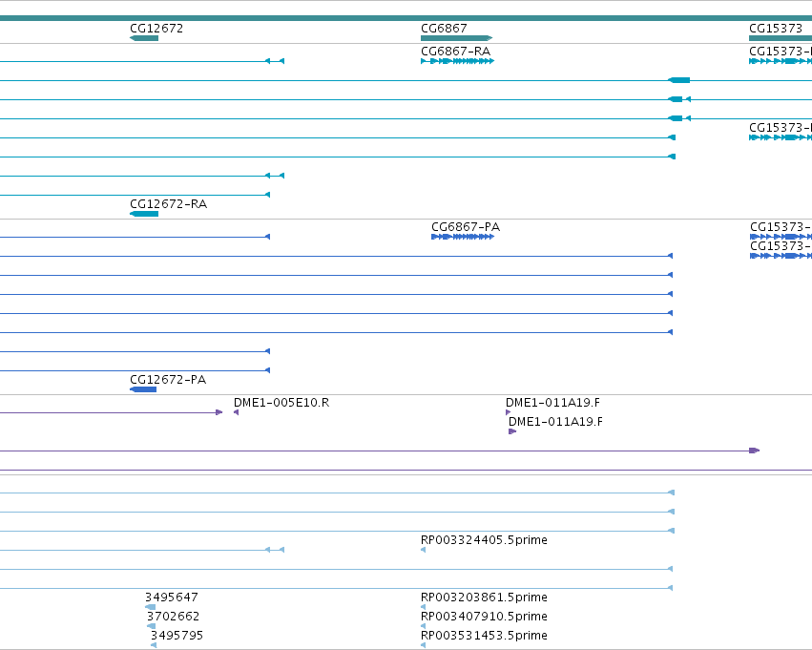Select the CG6867 gene arrow bar
The height and width of the screenshot is (650, 812).
(456, 38)
